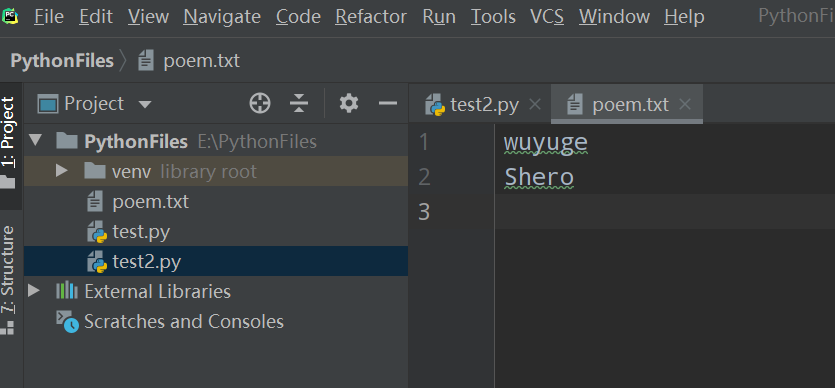Click text file icon on poem.txt tab
Image resolution: width=835 pixels, height=388 pixels.
pyautogui.click(x=575, y=104)
